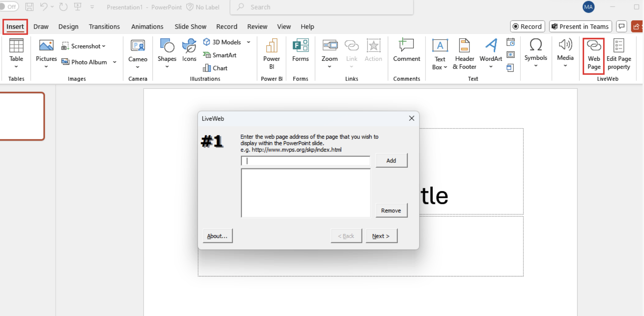Image resolution: width=644 pixels, height=316 pixels.
Task: Open the Symbols menu
Action: [x=536, y=53]
